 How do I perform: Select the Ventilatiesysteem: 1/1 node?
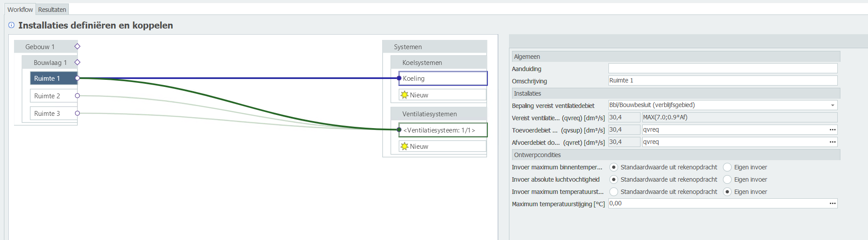(443, 130)
